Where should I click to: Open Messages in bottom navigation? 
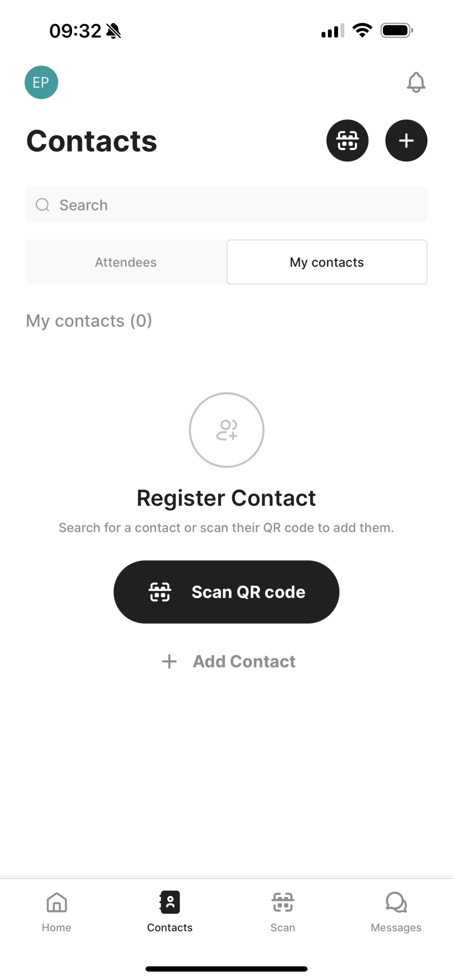pyautogui.click(x=396, y=912)
